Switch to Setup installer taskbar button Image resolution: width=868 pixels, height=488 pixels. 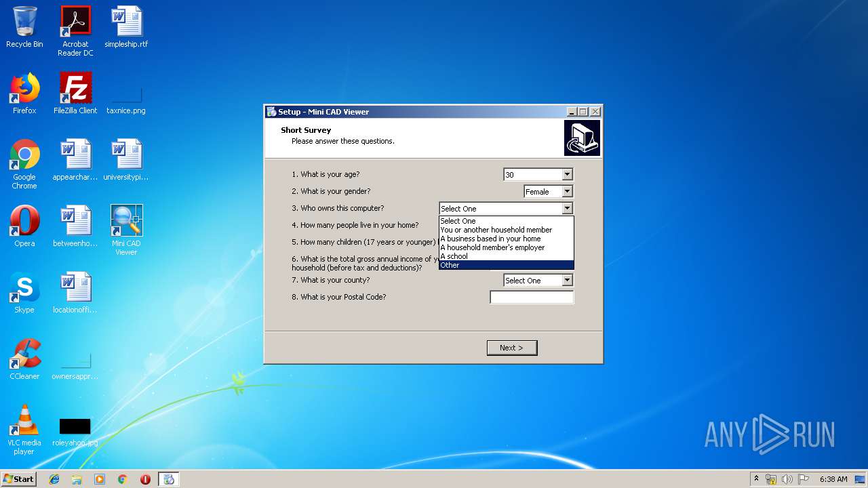pos(169,479)
